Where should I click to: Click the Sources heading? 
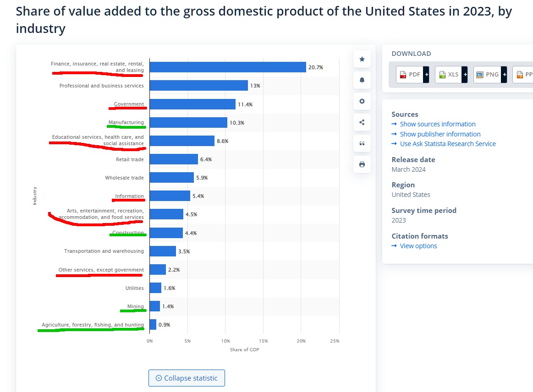(405, 114)
